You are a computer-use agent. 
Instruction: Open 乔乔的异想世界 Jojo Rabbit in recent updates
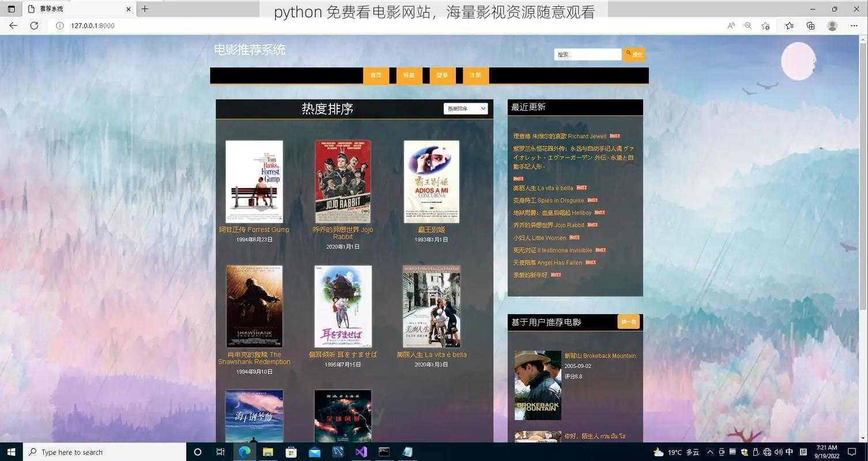(x=549, y=225)
